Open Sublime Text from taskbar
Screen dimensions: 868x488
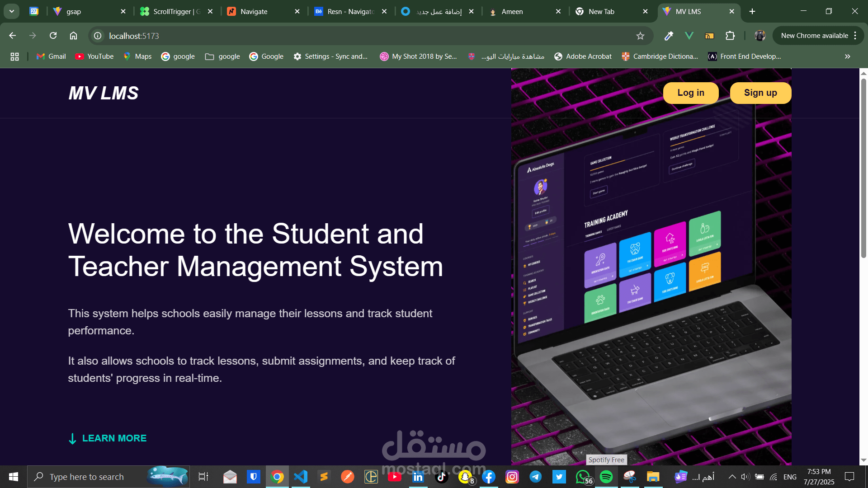click(x=324, y=477)
